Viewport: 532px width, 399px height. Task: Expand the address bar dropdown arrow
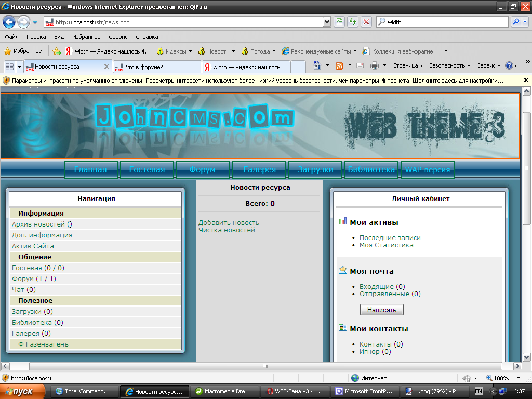point(327,22)
